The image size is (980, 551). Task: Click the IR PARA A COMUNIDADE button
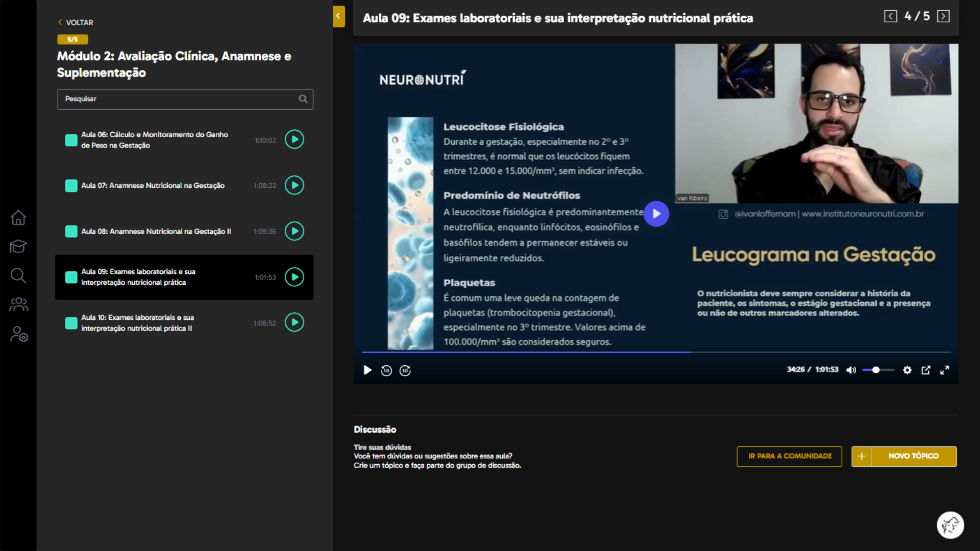point(789,456)
